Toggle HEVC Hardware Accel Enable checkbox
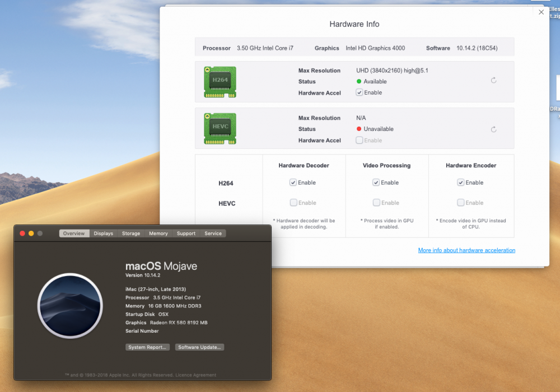 (x=360, y=141)
